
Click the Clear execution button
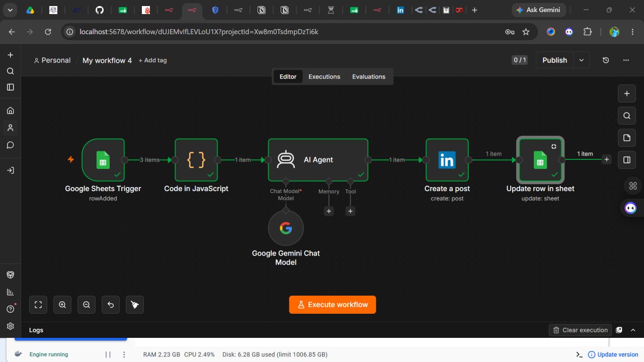pyautogui.click(x=580, y=330)
